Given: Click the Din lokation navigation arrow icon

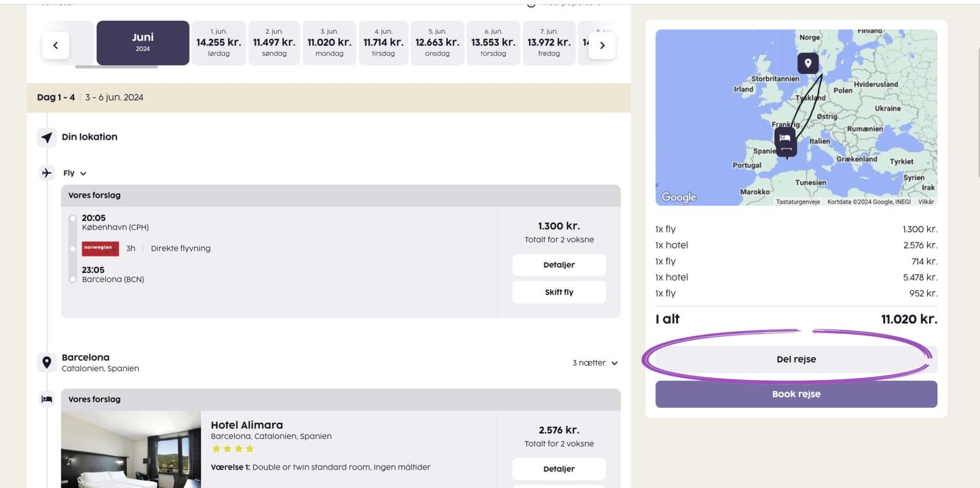Looking at the screenshot, I should coord(47,137).
